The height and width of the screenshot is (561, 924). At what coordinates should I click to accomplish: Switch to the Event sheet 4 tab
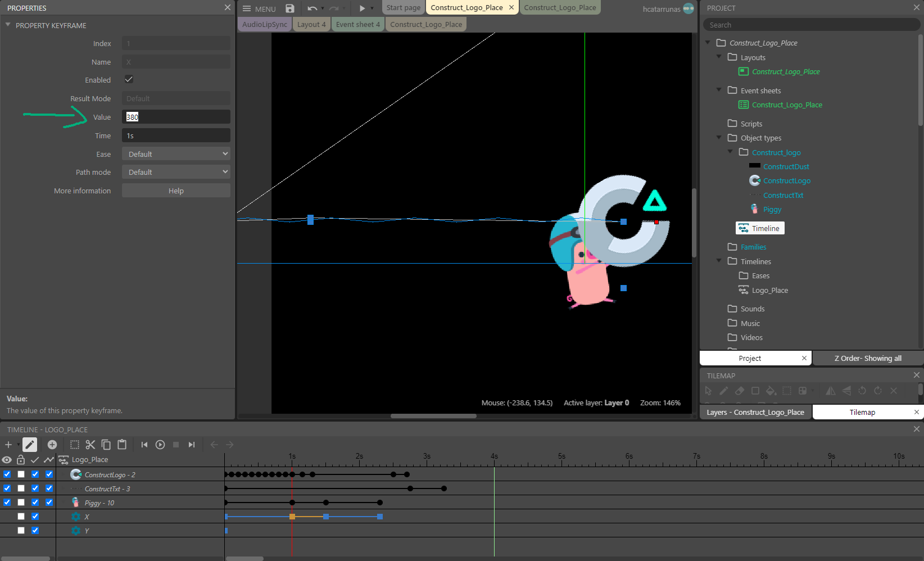[x=358, y=24]
